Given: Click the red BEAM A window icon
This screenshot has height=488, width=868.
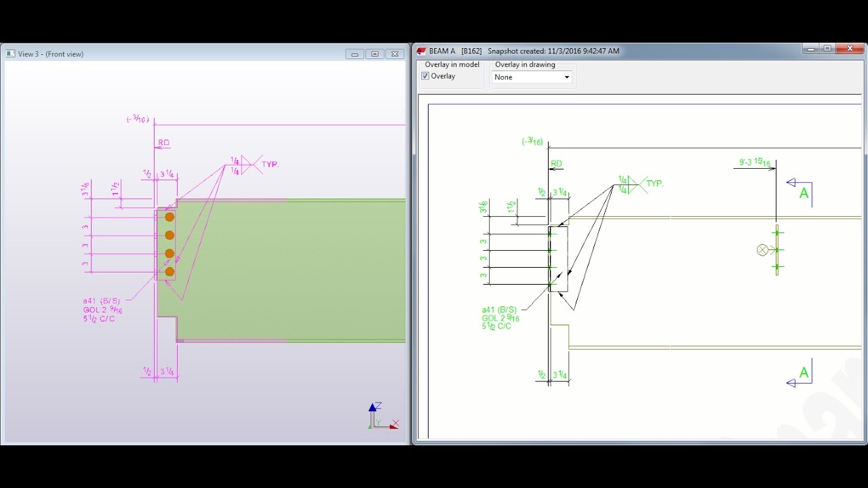Looking at the screenshot, I should tap(421, 51).
